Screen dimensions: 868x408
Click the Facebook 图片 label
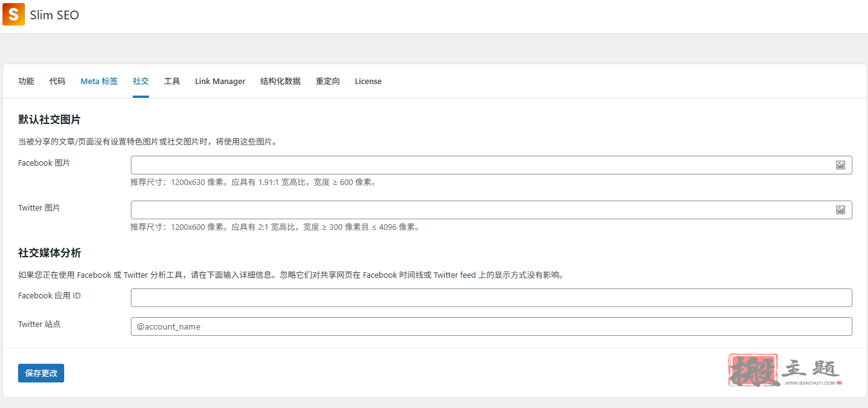[x=44, y=163]
